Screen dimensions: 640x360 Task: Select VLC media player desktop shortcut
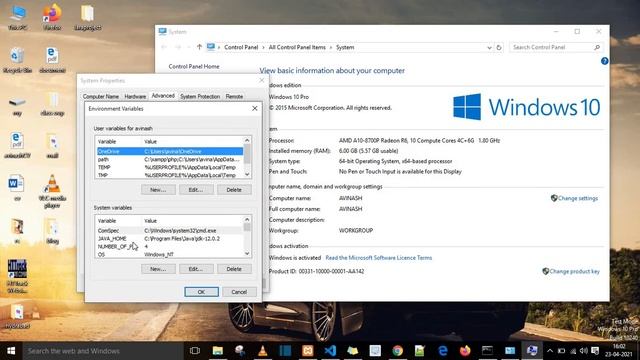coord(52,191)
